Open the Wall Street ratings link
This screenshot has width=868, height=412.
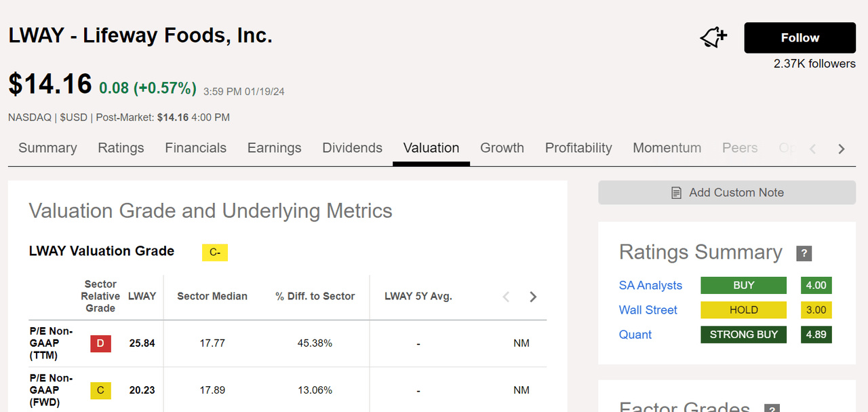point(648,310)
